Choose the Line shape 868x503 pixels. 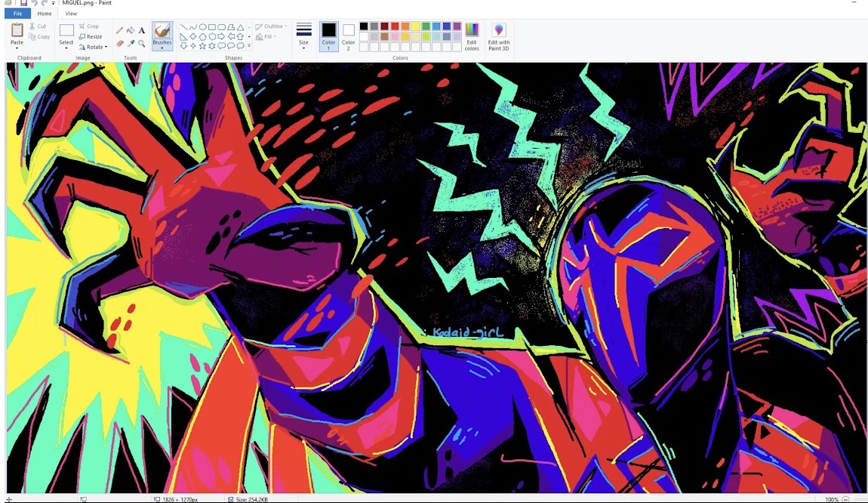[x=183, y=26]
